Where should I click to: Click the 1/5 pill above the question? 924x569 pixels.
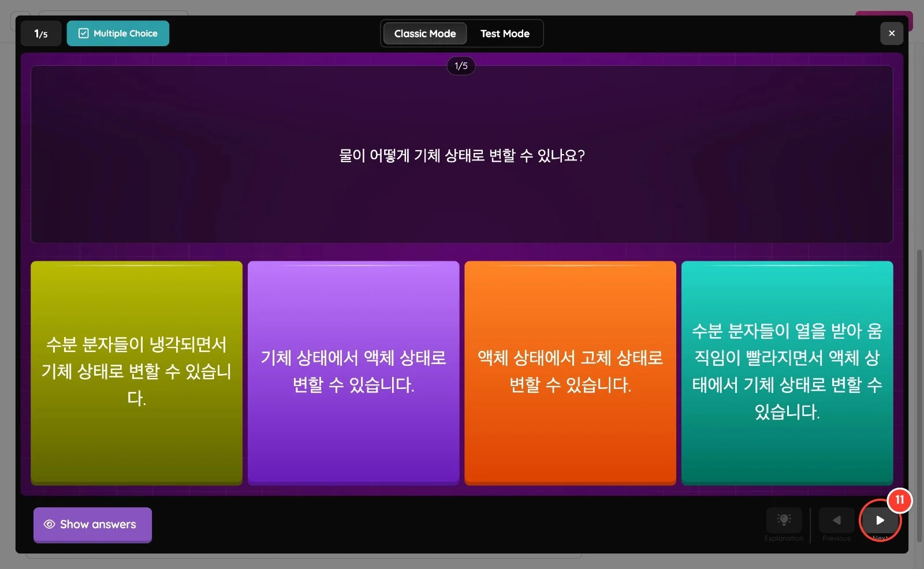[461, 66]
